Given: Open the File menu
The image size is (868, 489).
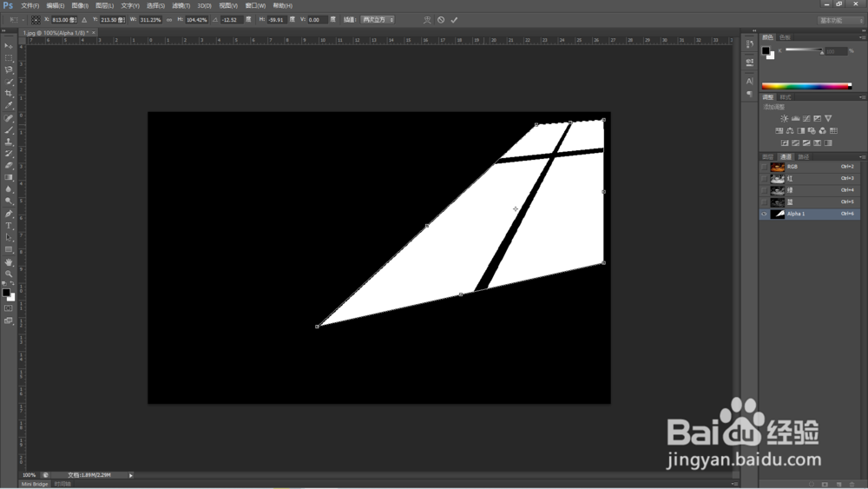Looking at the screenshot, I should (x=30, y=5).
